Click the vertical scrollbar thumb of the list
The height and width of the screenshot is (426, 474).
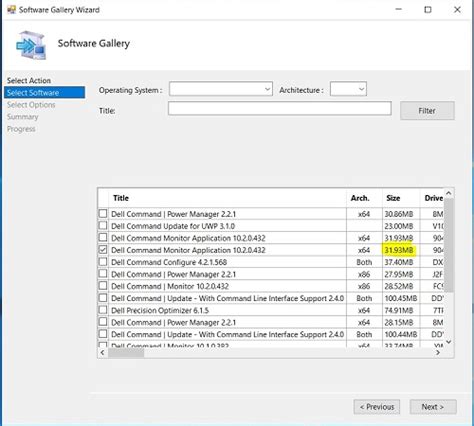449,245
